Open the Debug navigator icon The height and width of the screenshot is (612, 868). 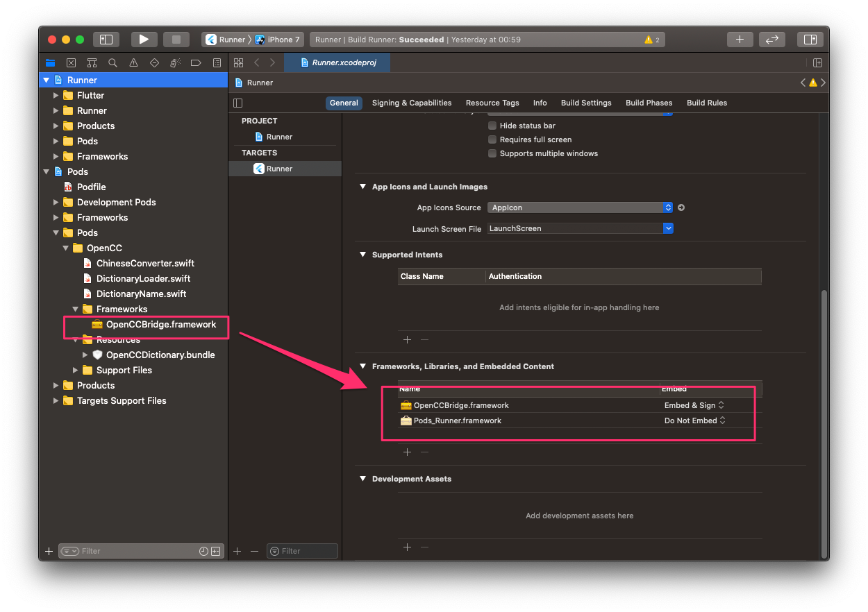point(175,62)
